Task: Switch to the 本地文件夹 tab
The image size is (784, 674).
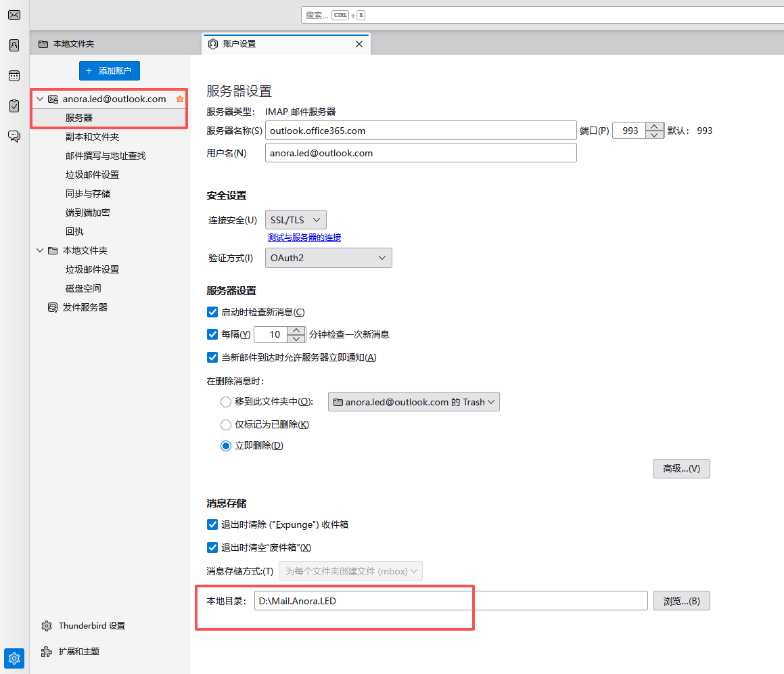Action: (x=115, y=44)
